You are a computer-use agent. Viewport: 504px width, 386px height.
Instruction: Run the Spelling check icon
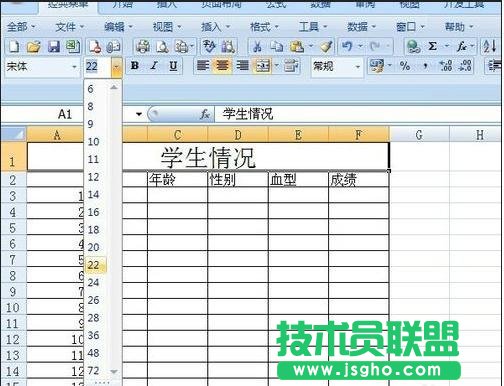pyautogui.click(x=209, y=47)
